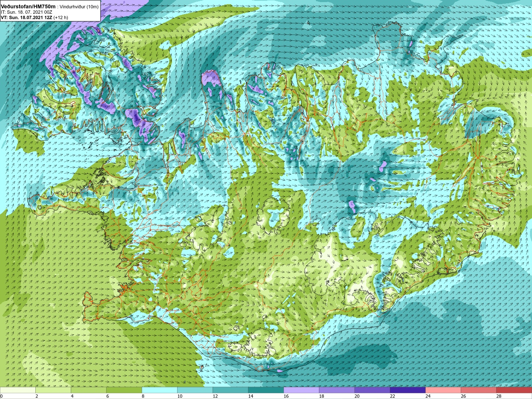532x399 pixels.
Task: Click the legend swatch between 2 and 4
Action: pyautogui.click(x=53, y=390)
